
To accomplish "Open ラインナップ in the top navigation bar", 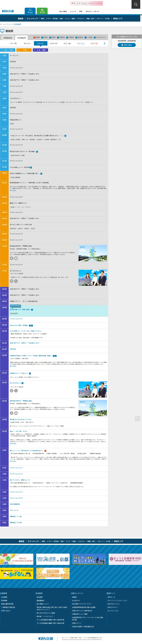I will tap(32, 18).
